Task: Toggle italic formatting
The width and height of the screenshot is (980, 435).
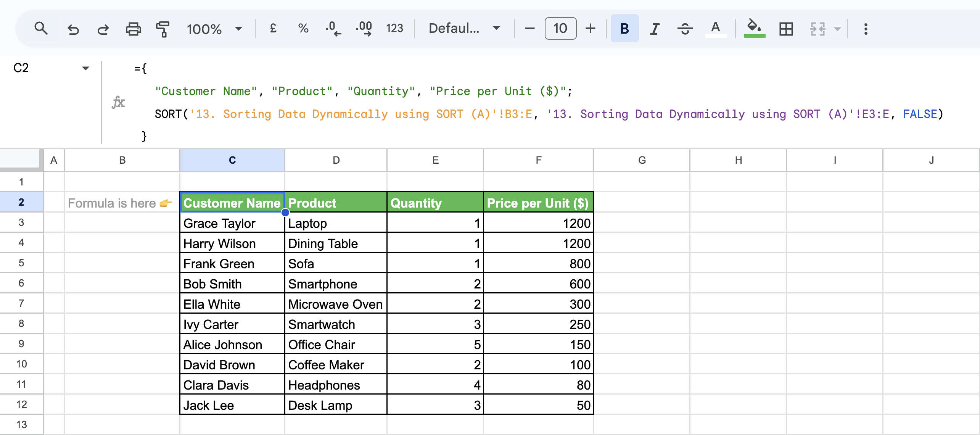Action: coord(655,29)
